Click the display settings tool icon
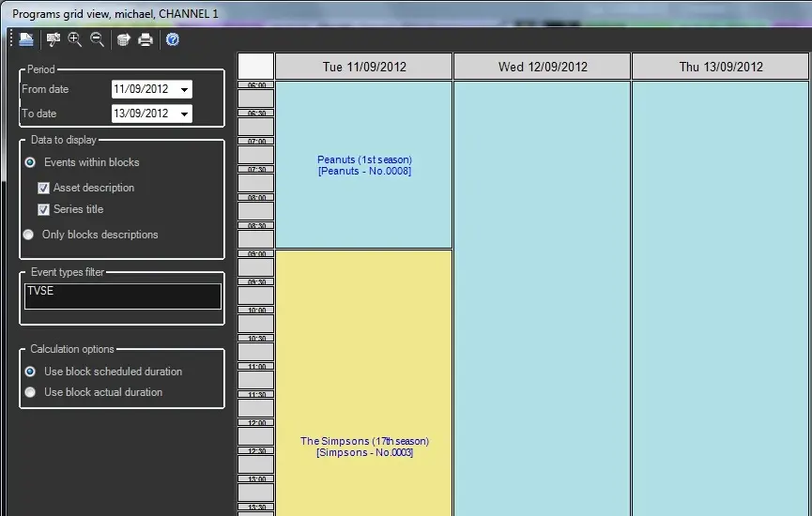This screenshot has height=516, width=812. tap(54, 39)
